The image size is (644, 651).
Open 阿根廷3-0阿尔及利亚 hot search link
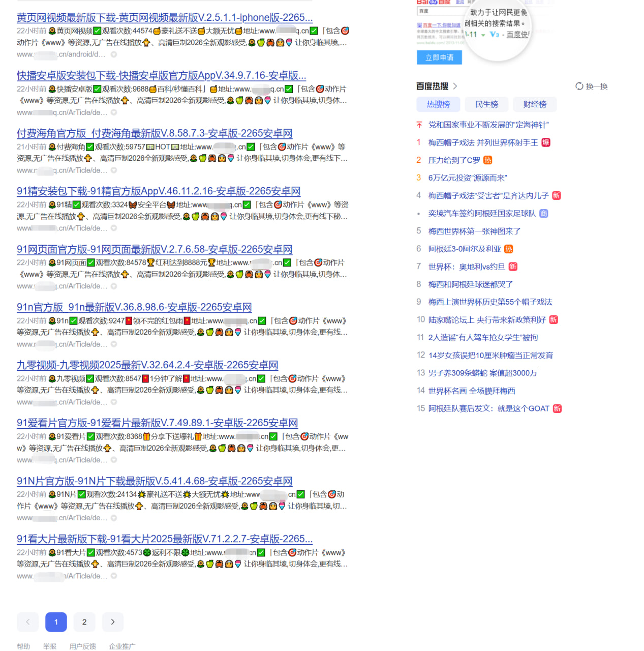[465, 249]
